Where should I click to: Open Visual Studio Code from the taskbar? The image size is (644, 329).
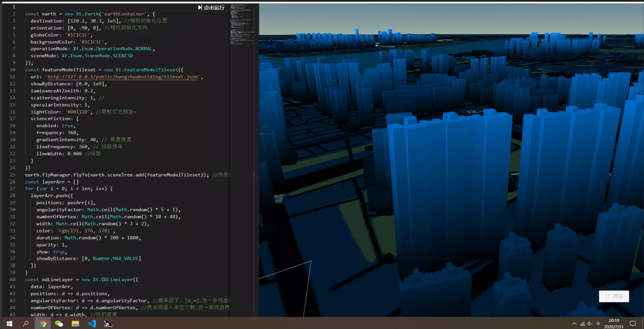[92, 324]
